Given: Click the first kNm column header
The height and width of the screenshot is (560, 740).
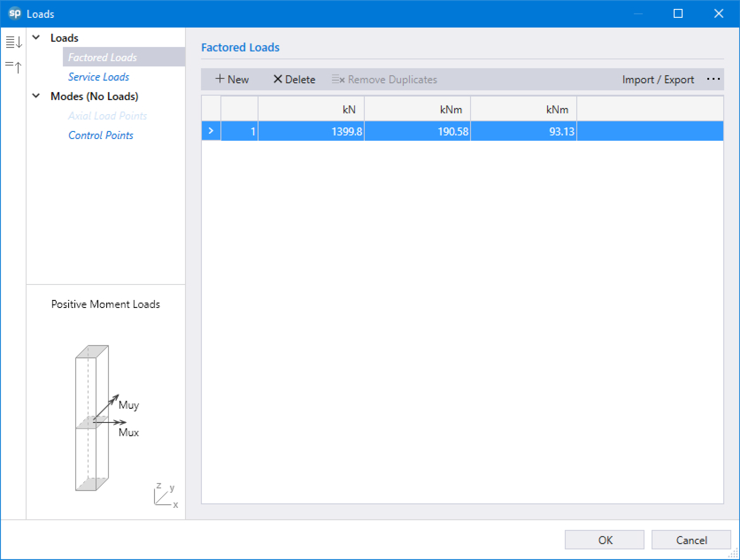Looking at the screenshot, I should 417,109.
